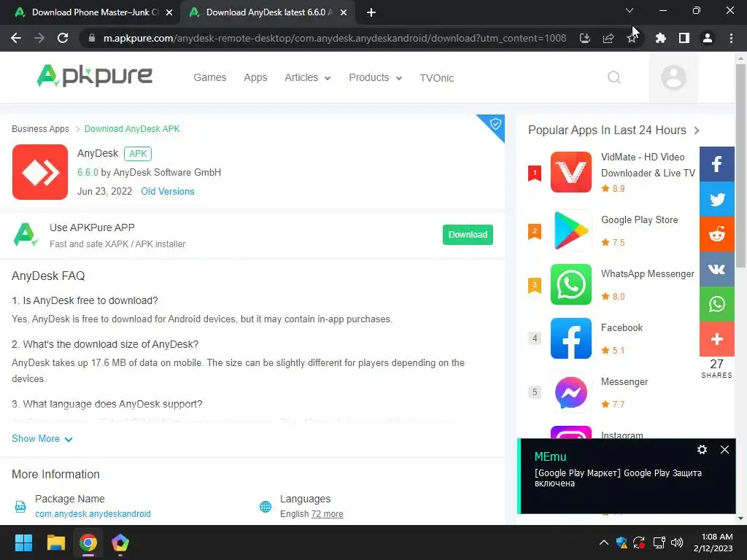Show hidden system tray icons
This screenshot has width=747, height=560.
click(603, 542)
